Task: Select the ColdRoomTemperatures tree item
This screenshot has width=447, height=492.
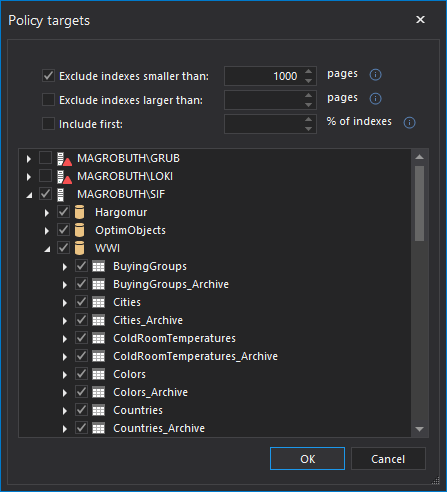Action: 174,338
